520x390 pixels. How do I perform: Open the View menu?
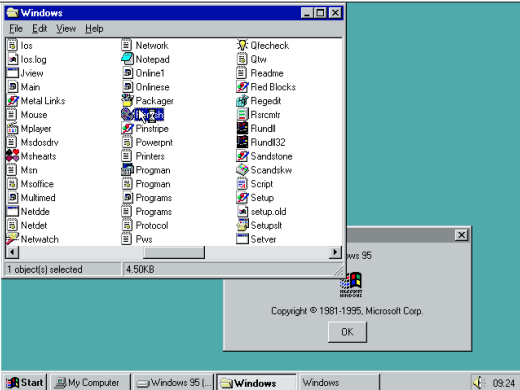pyautogui.click(x=66, y=29)
